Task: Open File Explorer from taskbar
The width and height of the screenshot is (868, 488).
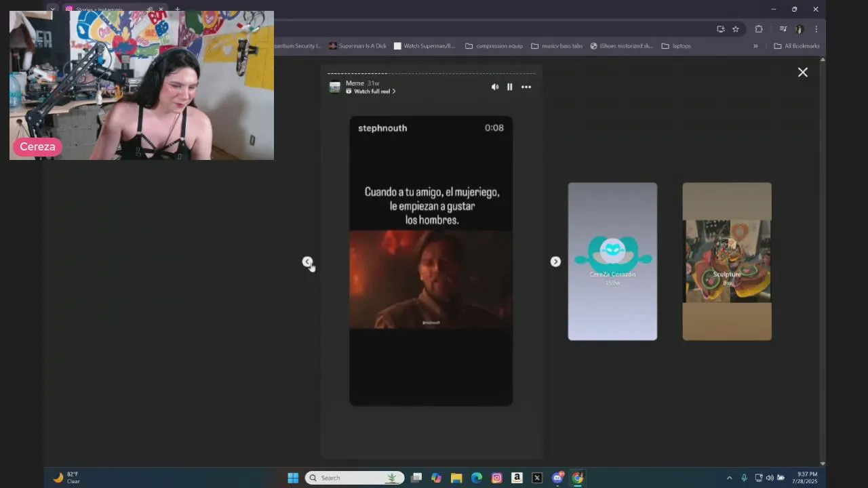Action: coord(456,478)
